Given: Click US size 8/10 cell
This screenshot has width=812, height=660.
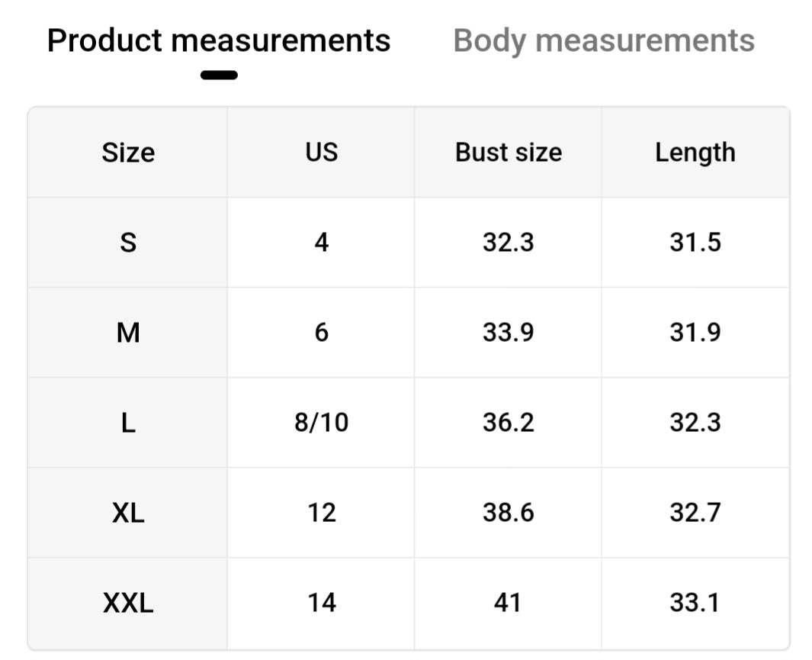Looking at the screenshot, I should [321, 423].
